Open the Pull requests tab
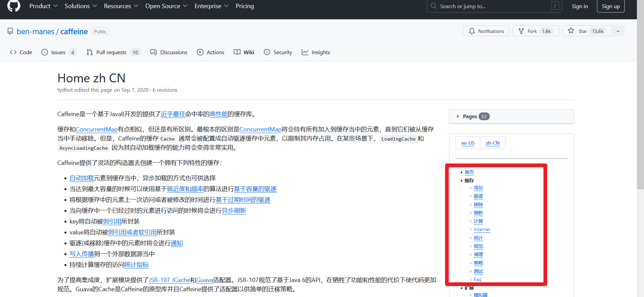Image resolution: width=644 pixels, height=297 pixels. pyautogui.click(x=113, y=52)
